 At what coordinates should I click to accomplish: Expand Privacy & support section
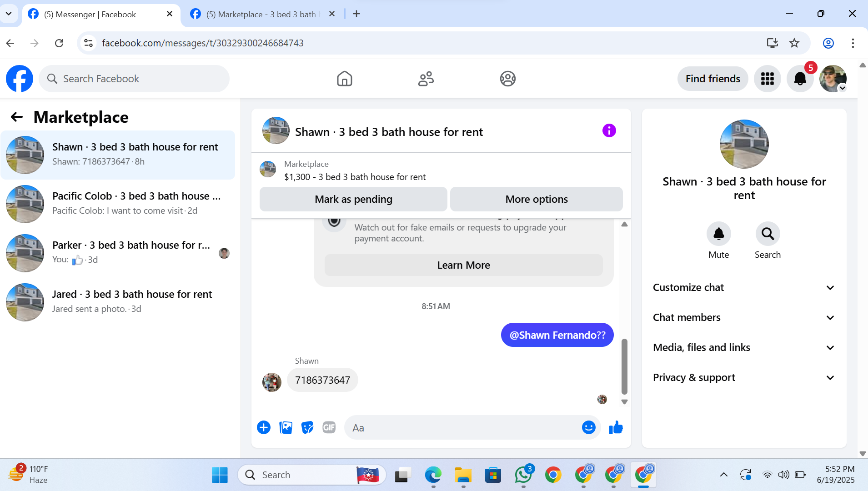coord(744,377)
